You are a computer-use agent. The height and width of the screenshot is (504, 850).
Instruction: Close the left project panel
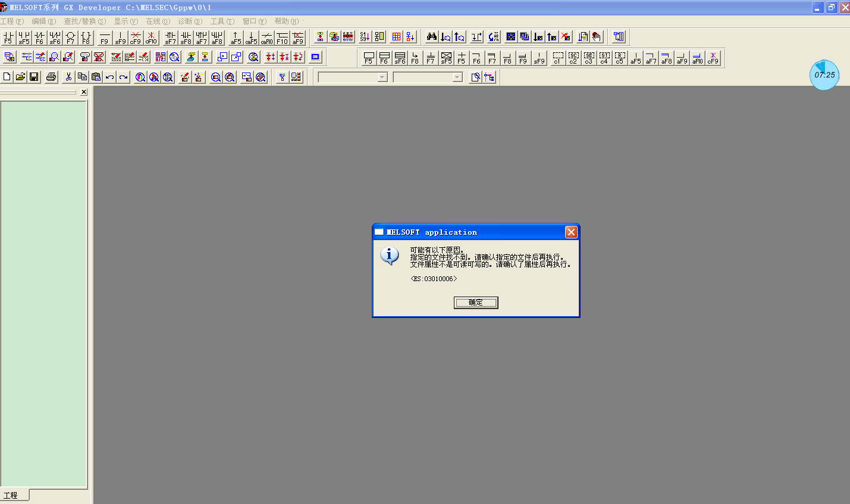pyautogui.click(x=84, y=92)
